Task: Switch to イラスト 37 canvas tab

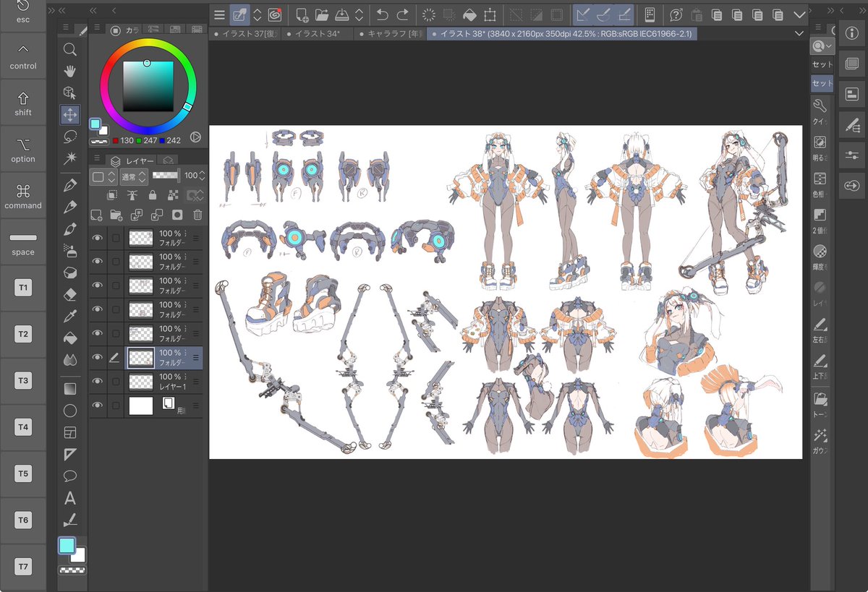Action: (x=244, y=33)
